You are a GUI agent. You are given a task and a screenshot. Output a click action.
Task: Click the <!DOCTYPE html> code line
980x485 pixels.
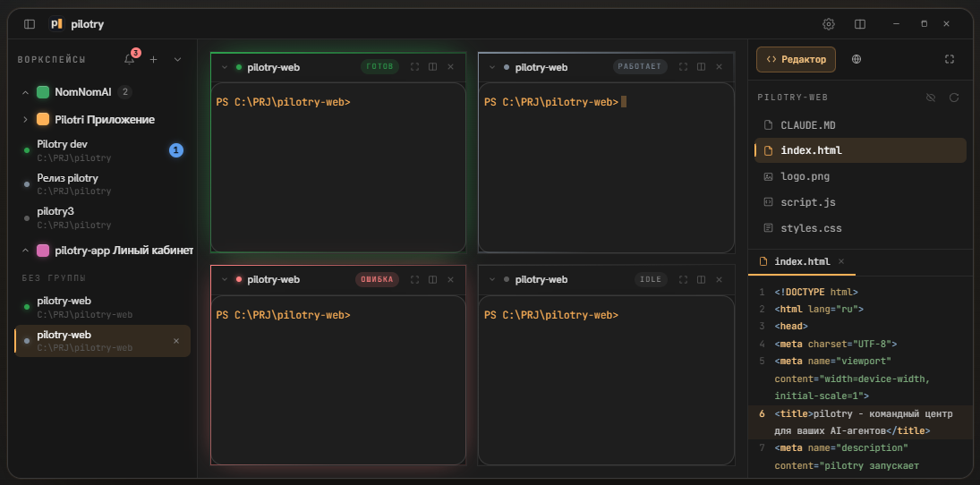click(816, 292)
